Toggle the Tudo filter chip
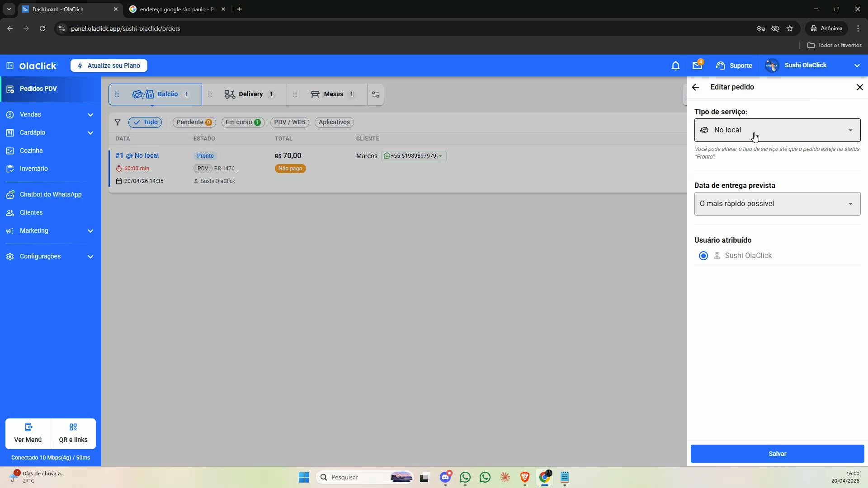 (145, 122)
